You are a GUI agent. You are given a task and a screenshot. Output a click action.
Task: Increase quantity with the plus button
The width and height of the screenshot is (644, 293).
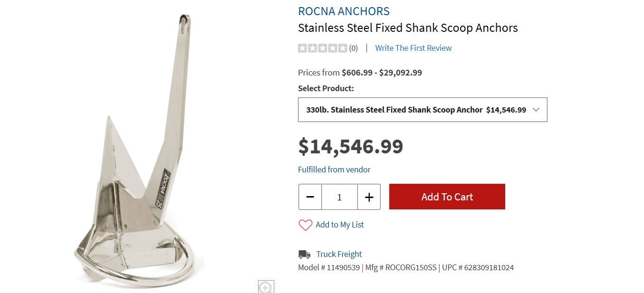pyautogui.click(x=369, y=197)
